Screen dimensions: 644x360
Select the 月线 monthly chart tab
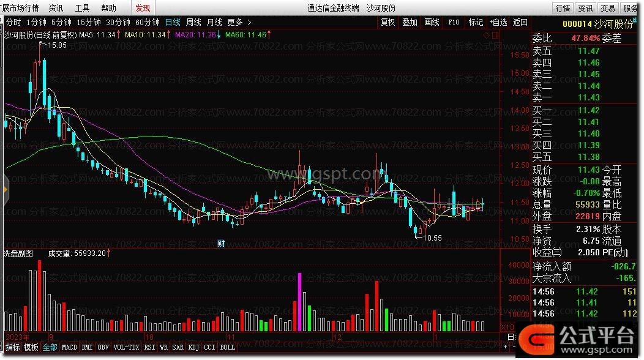click(214, 22)
